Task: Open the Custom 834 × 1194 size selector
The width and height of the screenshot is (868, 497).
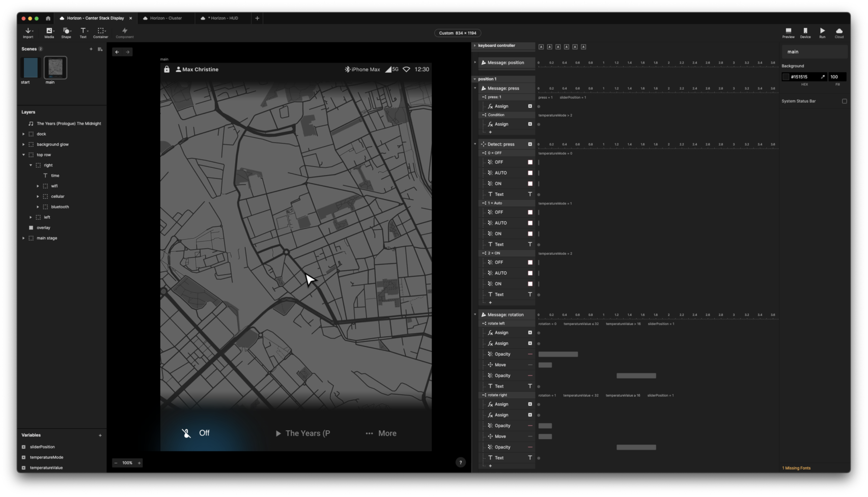Action: point(458,33)
